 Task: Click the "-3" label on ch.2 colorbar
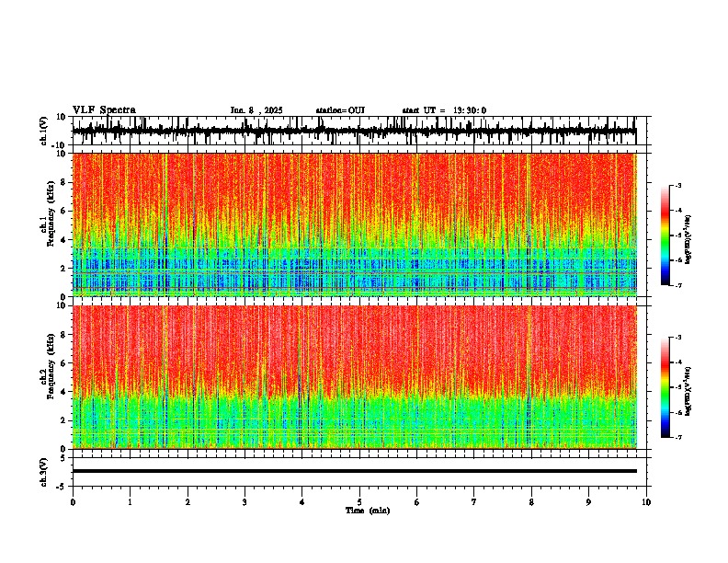(x=677, y=338)
